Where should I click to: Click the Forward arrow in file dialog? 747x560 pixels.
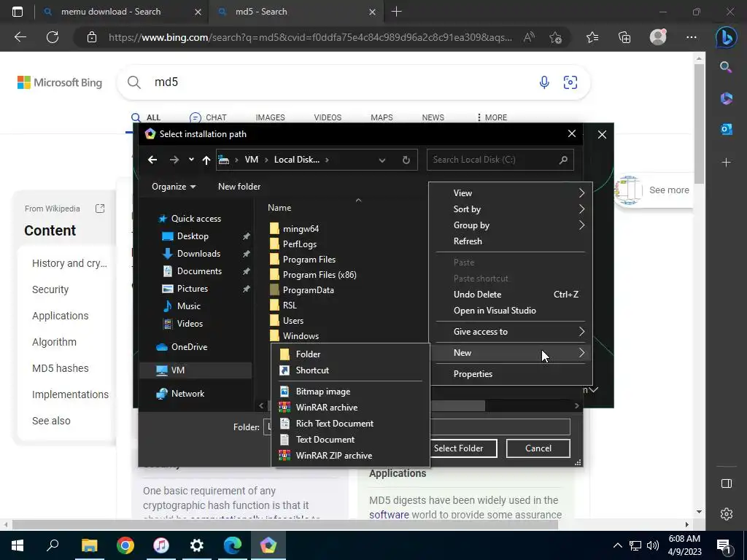pos(174,160)
